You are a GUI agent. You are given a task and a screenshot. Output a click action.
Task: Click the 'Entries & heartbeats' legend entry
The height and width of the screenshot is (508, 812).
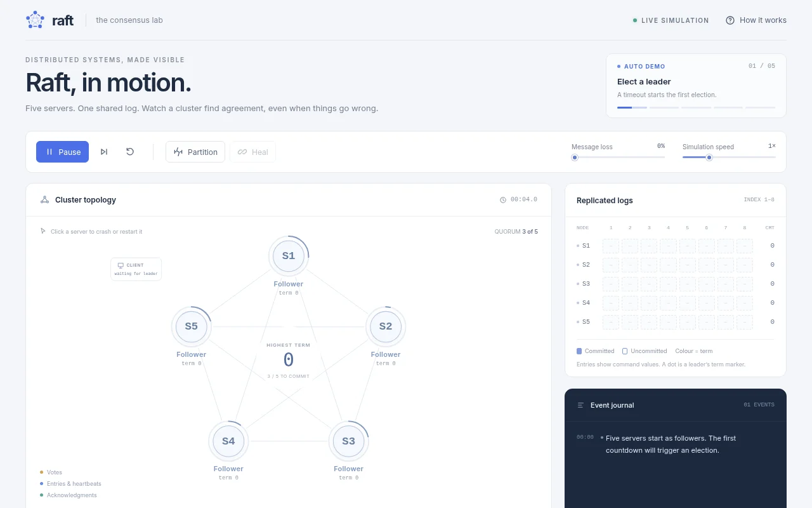coord(70,484)
